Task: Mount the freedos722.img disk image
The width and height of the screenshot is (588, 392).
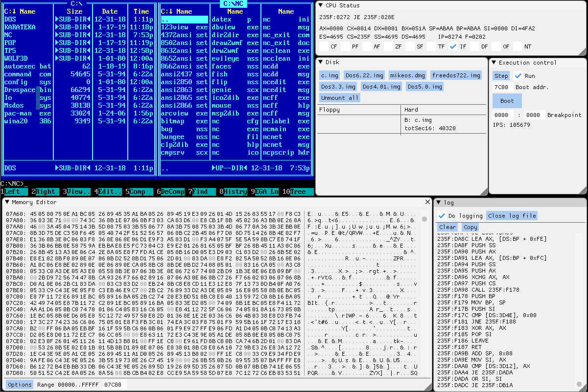Action: click(456, 75)
